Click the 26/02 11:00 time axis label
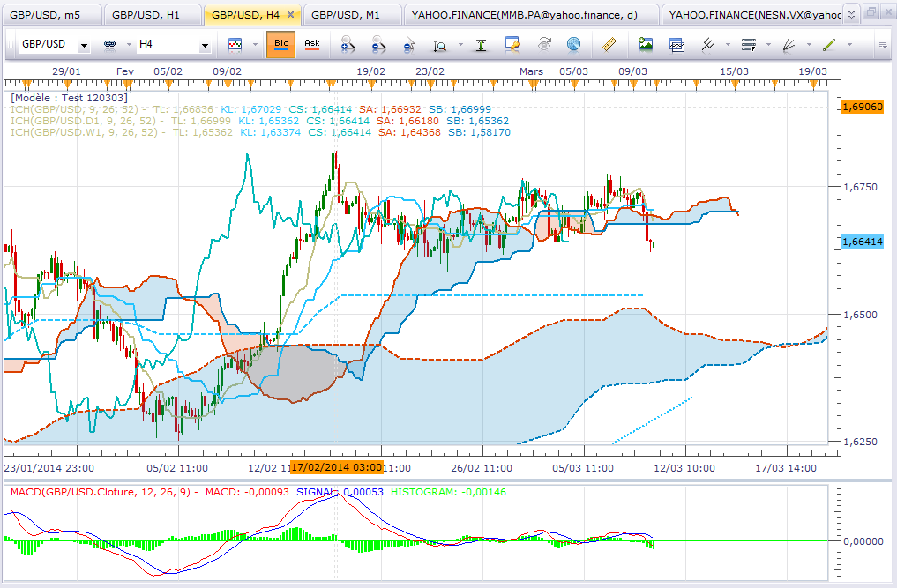897x588 pixels. coord(482,468)
